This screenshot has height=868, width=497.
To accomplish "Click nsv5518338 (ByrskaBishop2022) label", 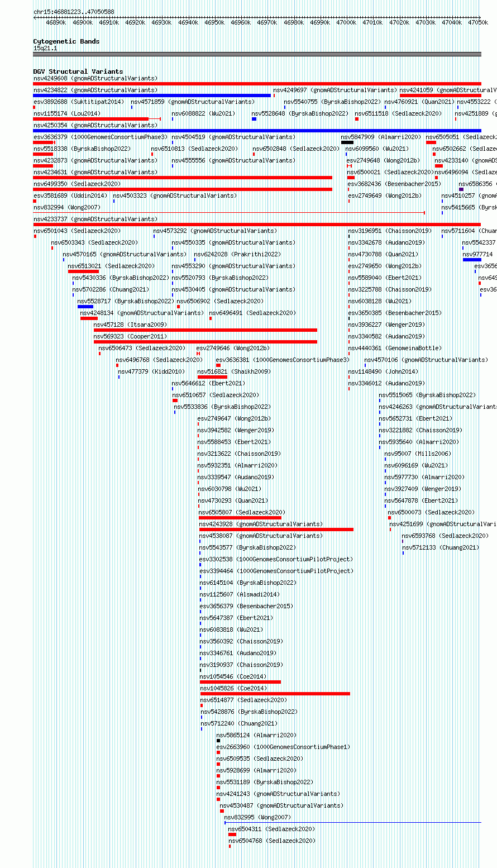I will 82,149.
